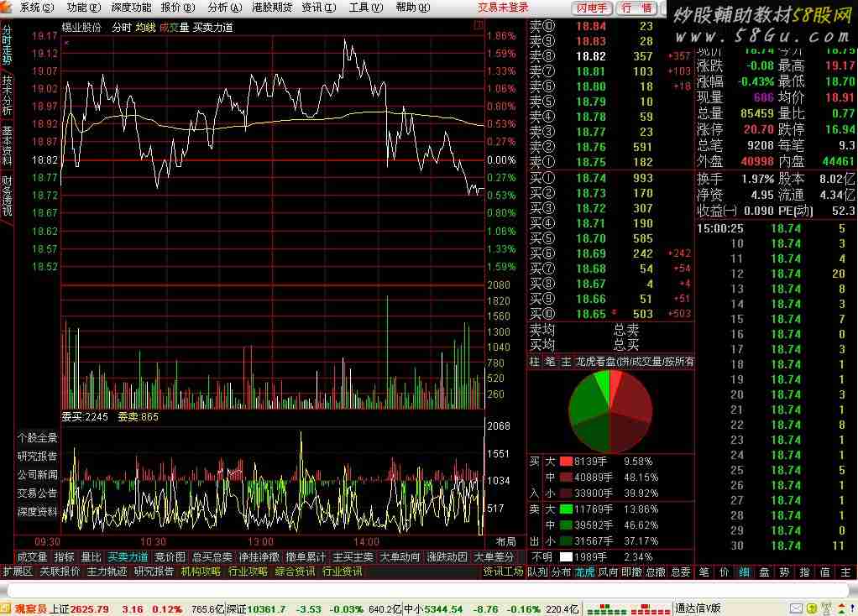The image size is (858, 616).
Task: Select the 竞价图 indicator tab
Action: 170,557
